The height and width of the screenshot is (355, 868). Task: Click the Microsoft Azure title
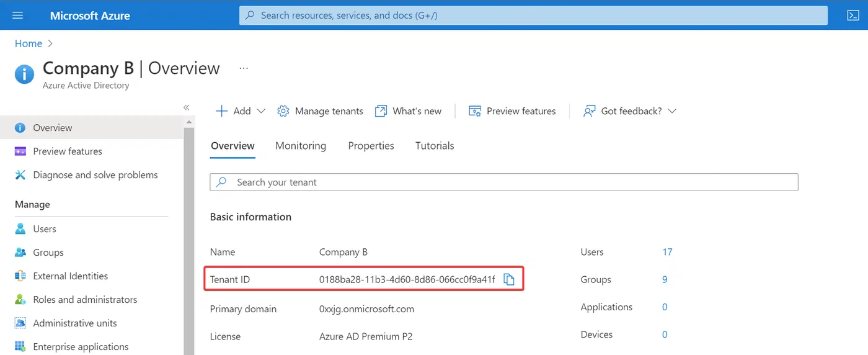pyautogui.click(x=90, y=16)
